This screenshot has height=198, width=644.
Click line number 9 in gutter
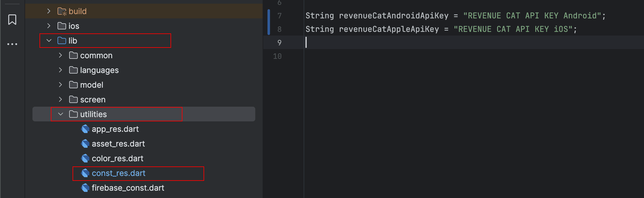coord(279,43)
